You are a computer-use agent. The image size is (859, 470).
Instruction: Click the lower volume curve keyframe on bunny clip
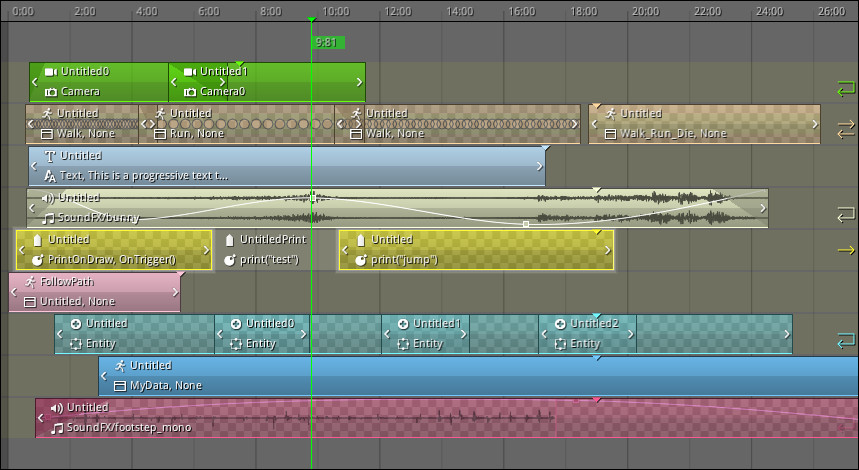pyautogui.click(x=526, y=224)
